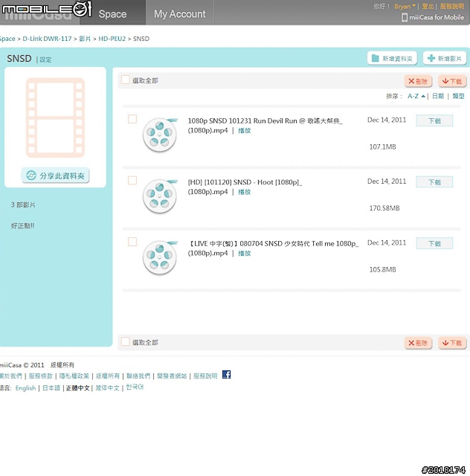Sort list by 日期 date

[x=437, y=96]
